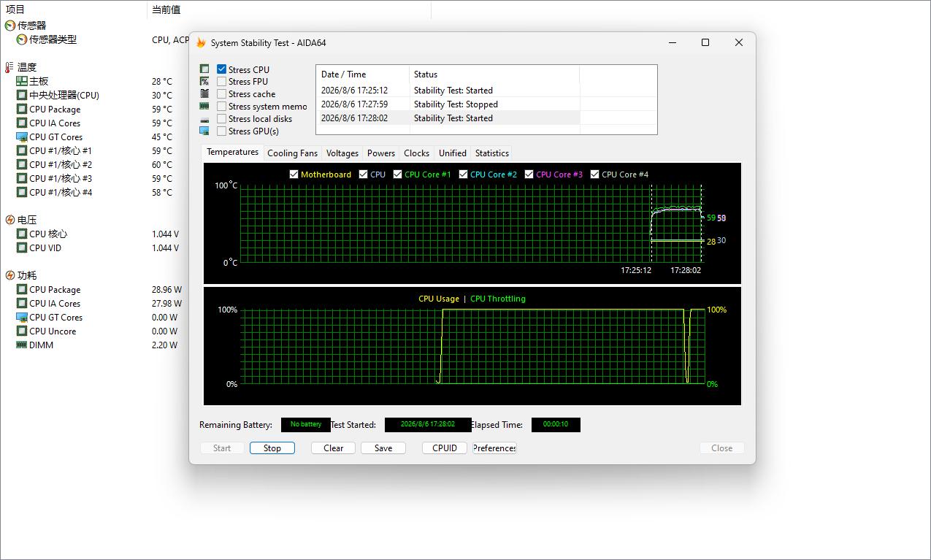Click the icon next to CPU Uncore
The image size is (931, 560).
[x=22, y=331]
